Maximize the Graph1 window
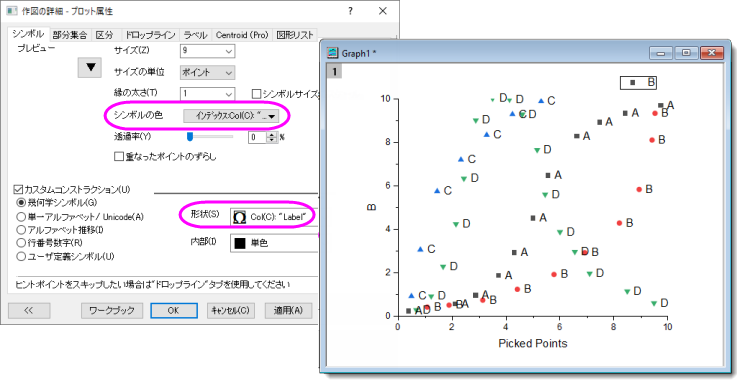Screen dimensions: 737x380 tap(686, 53)
